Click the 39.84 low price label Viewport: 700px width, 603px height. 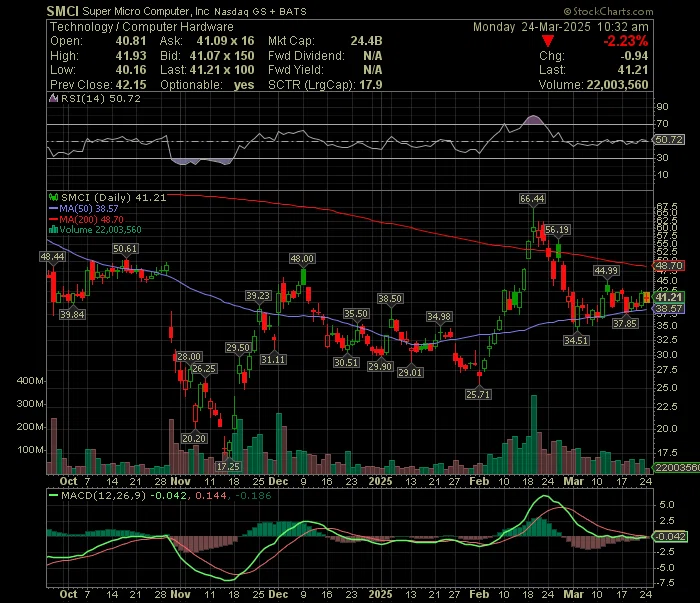coord(72,315)
